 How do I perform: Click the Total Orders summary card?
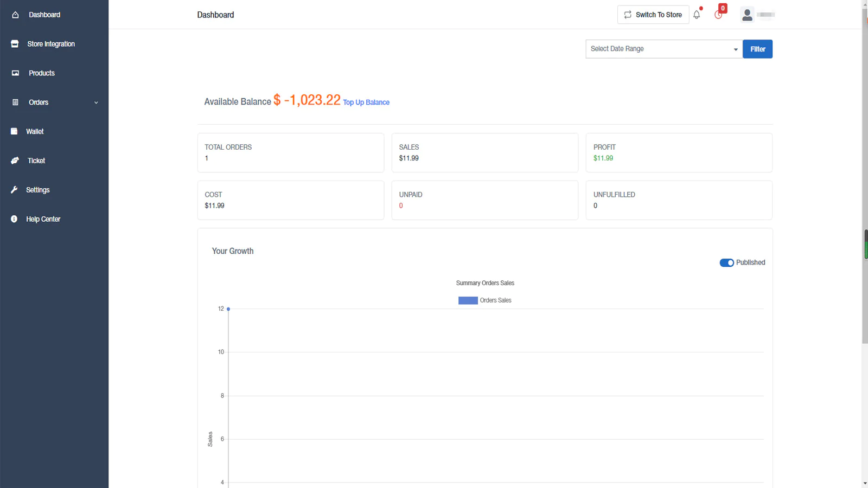pyautogui.click(x=290, y=152)
